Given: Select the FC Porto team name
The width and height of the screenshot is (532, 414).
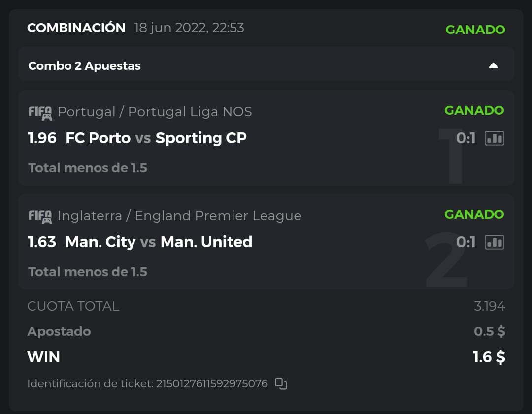Looking at the screenshot, I should 98,138.
